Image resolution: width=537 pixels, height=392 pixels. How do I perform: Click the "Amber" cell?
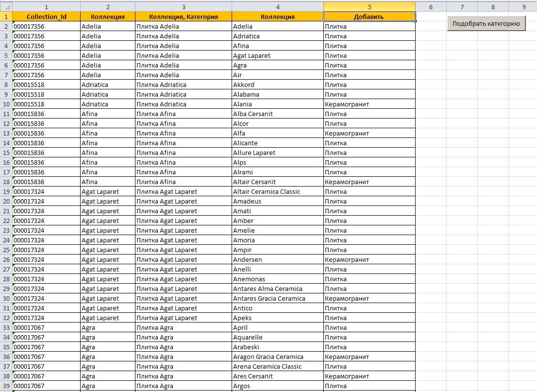pos(278,221)
